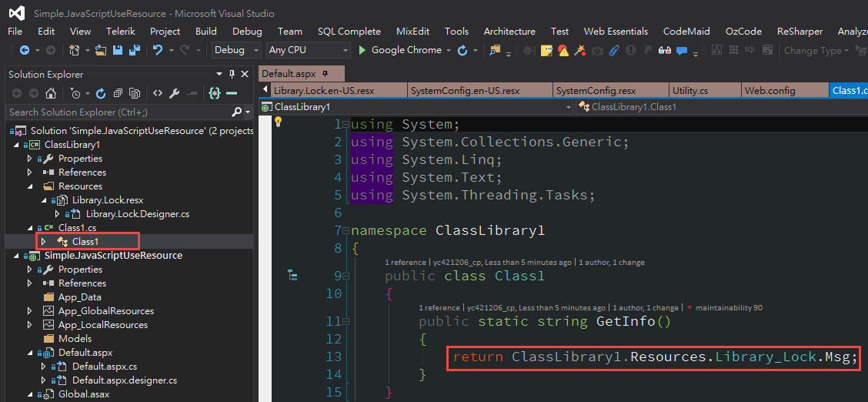This screenshot has width=868, height=402.
Task: Click the lightbulb quick action on line 1
Action: (x=279, y=122)
